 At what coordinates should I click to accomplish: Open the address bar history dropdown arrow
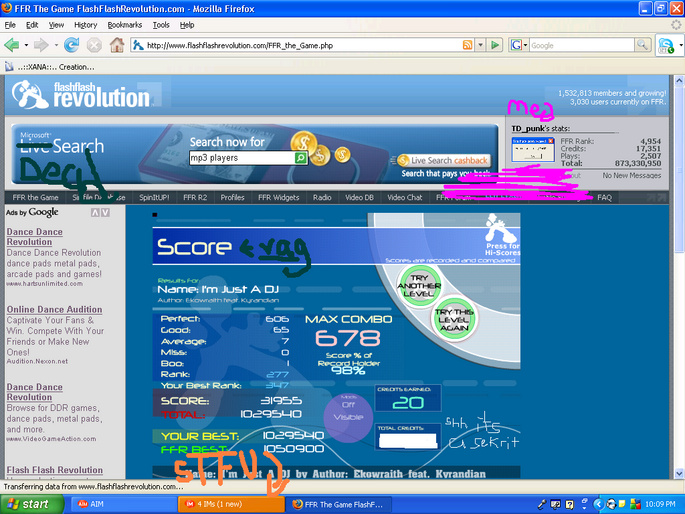coord(481,45)
